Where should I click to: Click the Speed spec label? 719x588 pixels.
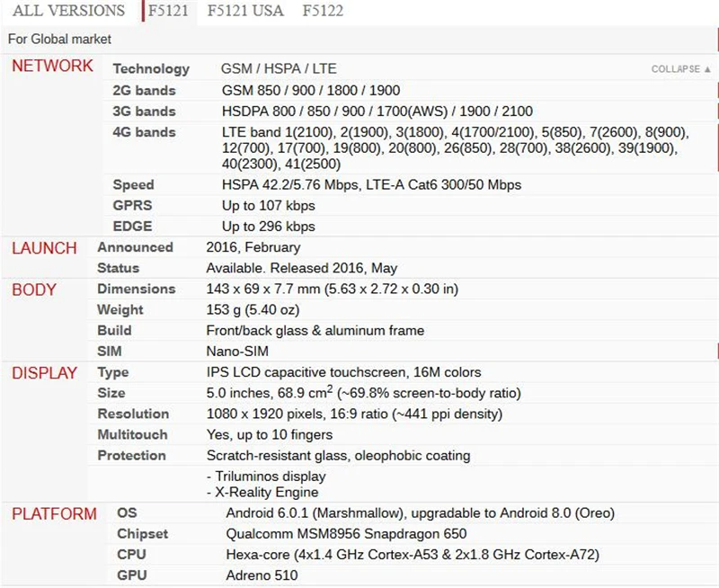(x=133, y=185)
